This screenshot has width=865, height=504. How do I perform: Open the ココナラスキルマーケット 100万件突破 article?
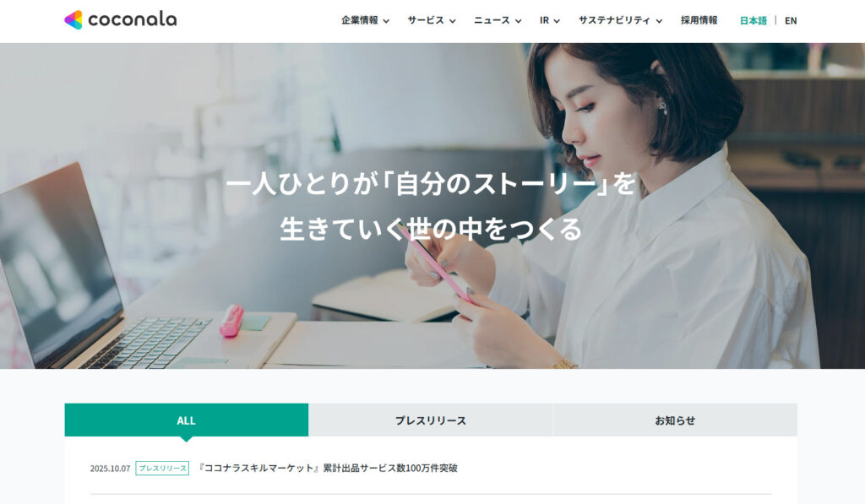(x=328, y=469)
